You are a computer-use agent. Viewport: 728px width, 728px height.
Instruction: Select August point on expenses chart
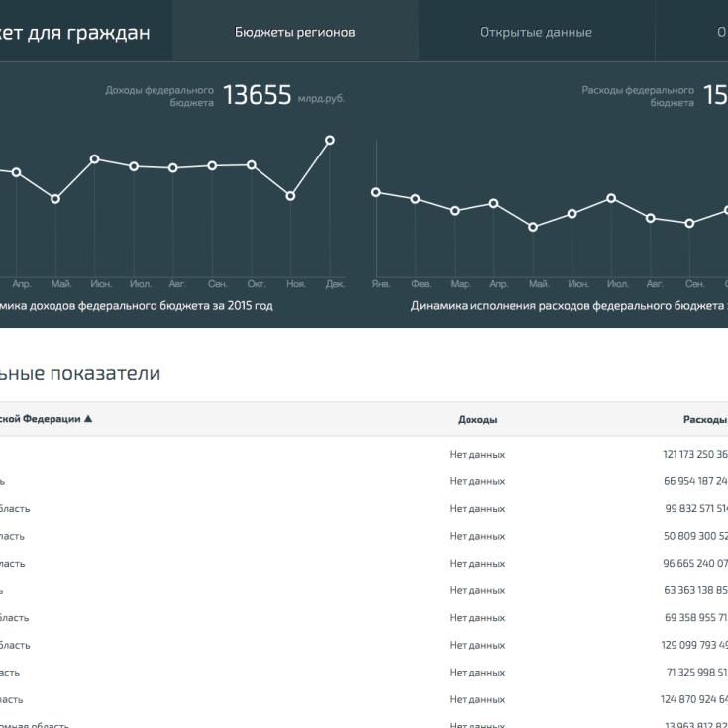pyautogui.click(x=651, y=218)
